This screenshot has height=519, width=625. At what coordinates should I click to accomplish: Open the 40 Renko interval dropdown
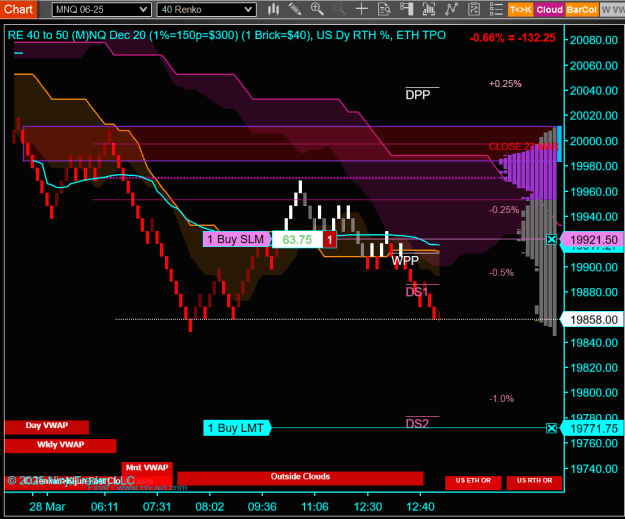pos(206,10)
